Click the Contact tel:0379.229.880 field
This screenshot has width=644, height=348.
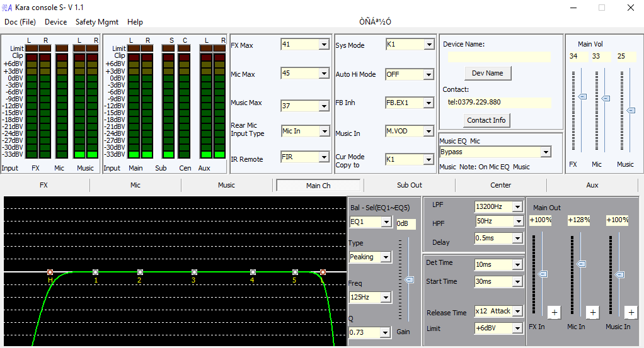tap(499, 103)
